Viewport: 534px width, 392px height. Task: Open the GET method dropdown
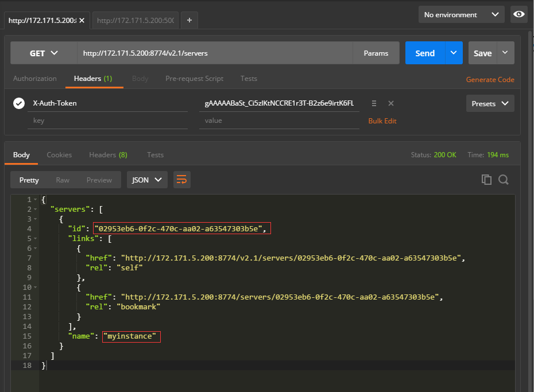pos(44,53)
